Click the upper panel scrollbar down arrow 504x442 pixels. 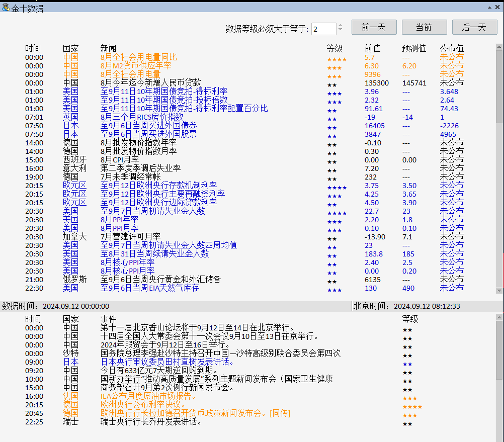pos(499,291)
